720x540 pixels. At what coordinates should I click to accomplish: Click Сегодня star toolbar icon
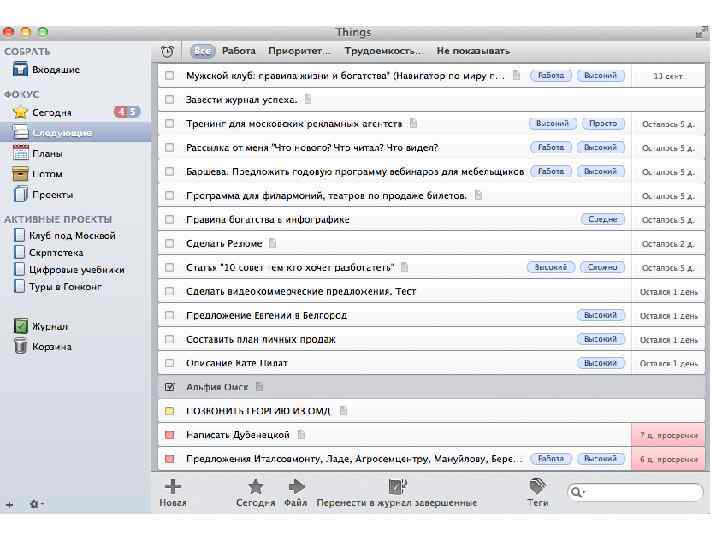point(255,486)
